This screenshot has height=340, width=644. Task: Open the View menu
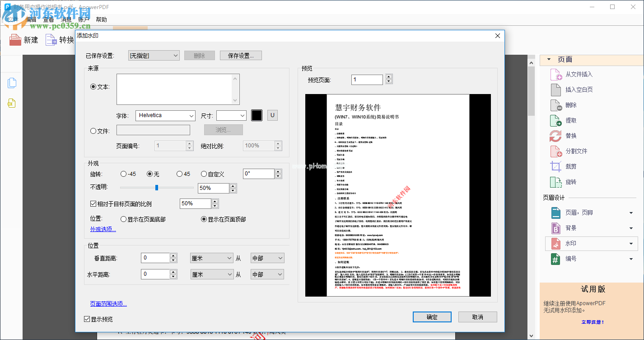pos(48,19)
